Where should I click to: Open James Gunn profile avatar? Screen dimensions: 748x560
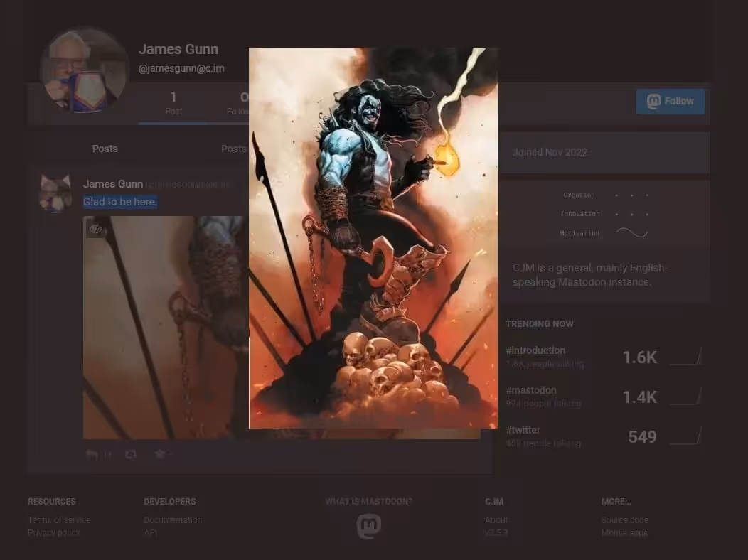pyautogui.click(x=85, y=70)
